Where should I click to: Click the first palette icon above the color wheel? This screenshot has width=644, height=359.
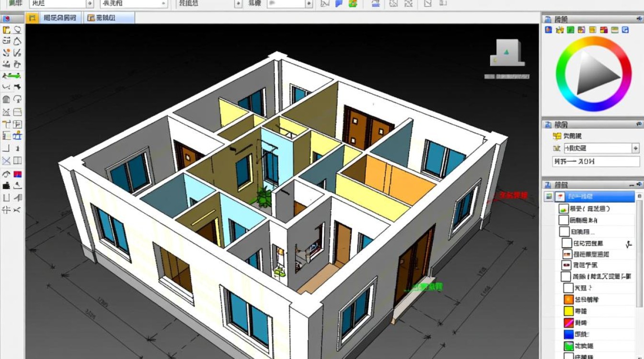[549, 30]
